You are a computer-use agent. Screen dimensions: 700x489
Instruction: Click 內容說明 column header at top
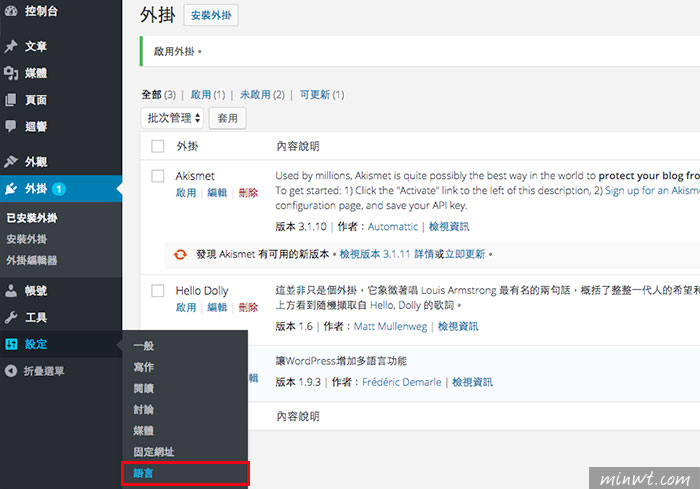click(298, 146)
